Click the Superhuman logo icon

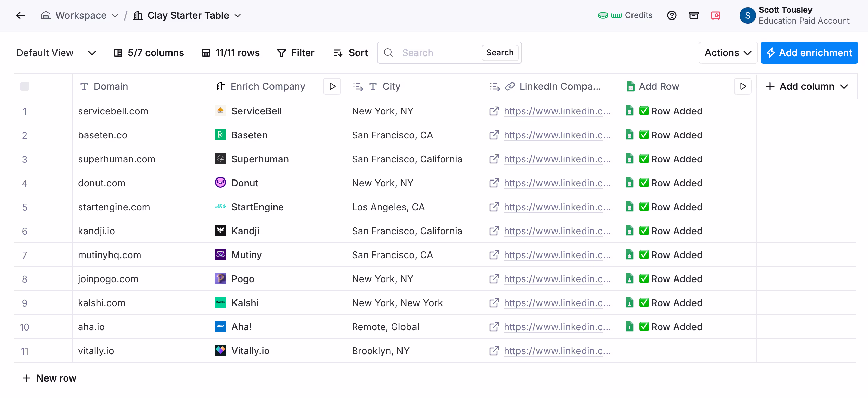220,159
